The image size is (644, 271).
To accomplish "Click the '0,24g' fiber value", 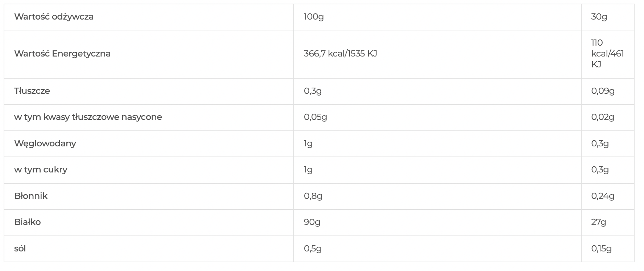I will [603, 196].
